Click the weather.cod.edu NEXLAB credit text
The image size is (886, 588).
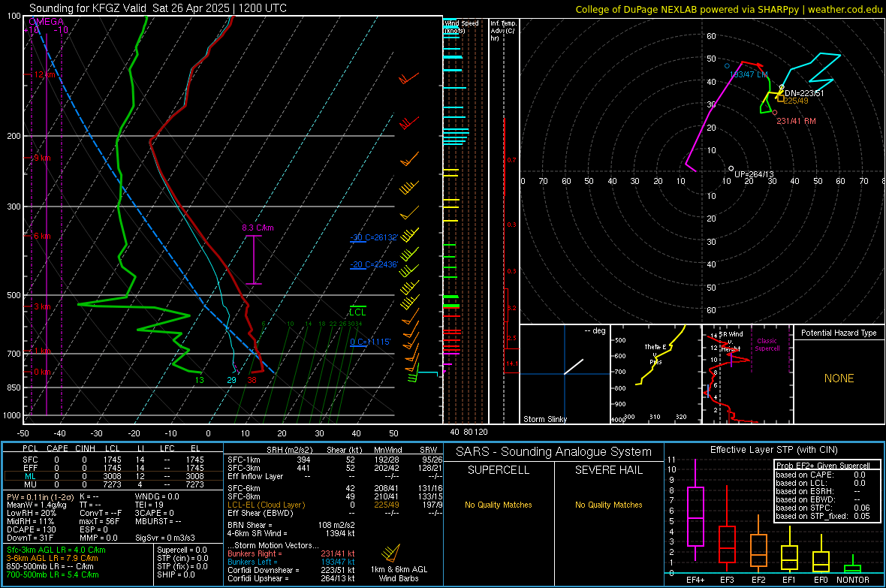729,9
